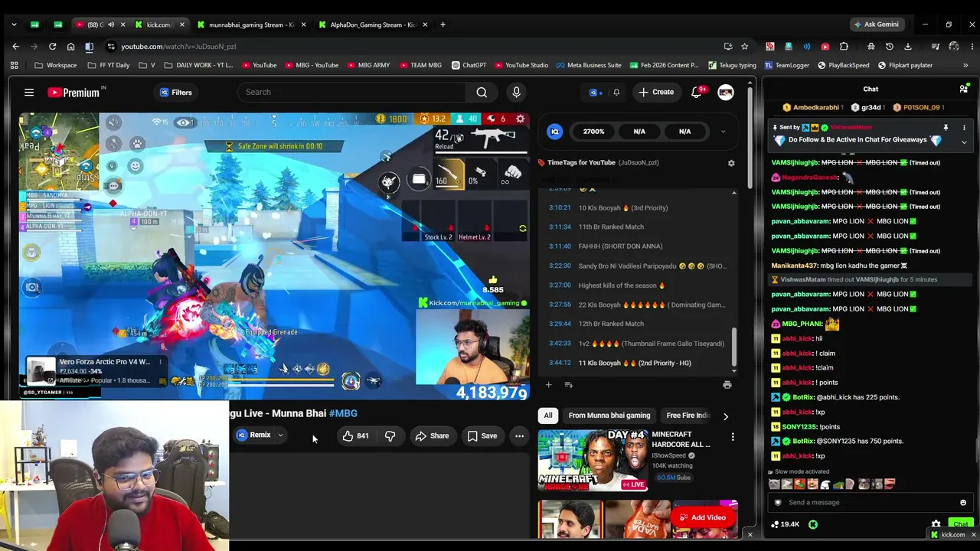Switch to the kick.com browser tab
The image size is (980, 551).
(158, 24)
